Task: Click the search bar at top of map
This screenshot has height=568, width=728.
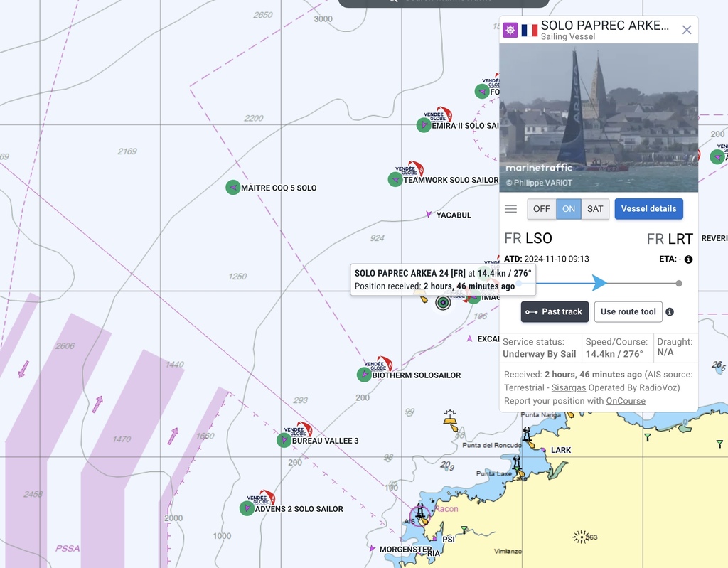Action: pyautogui.click(x=444, y=2)
